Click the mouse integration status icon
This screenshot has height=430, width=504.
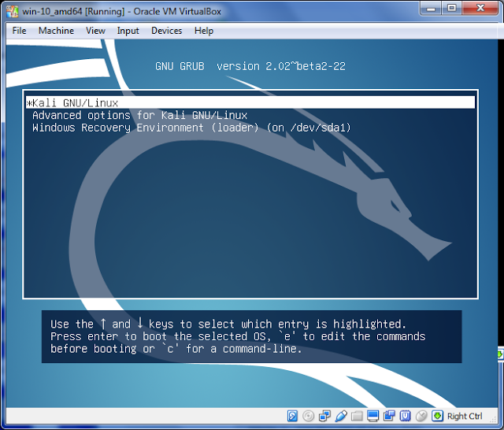click(421, 416)
